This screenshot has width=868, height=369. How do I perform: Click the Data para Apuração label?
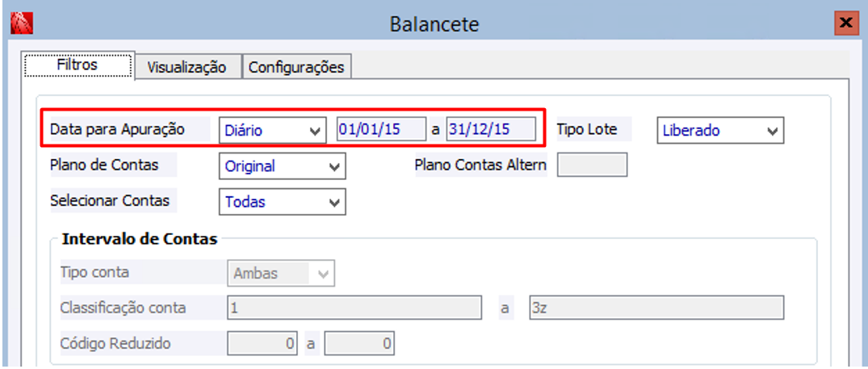pos(118,129)
